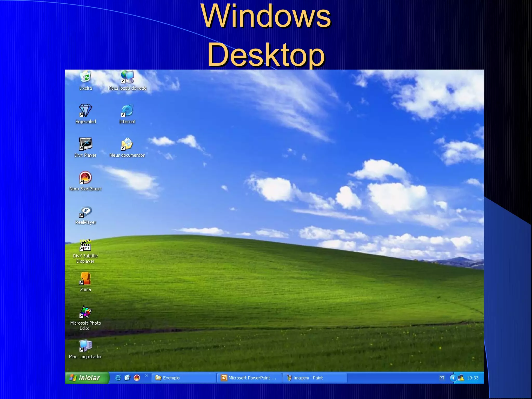Click the DivX Subtitle Displayer icon
532x399 pixels.
pos(85,245)
